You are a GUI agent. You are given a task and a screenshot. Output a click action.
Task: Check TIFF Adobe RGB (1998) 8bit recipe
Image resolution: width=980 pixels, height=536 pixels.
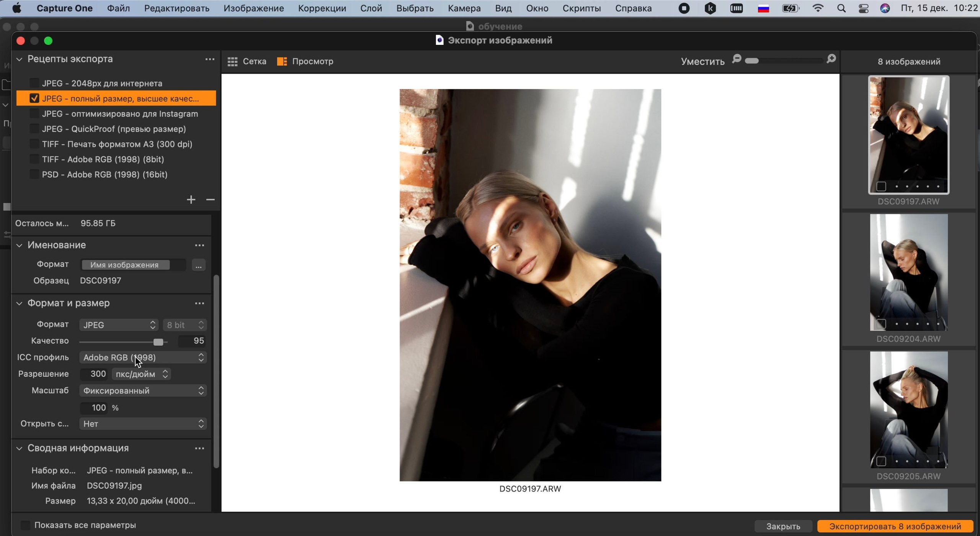pyautogui.click(x=34, y=159)
